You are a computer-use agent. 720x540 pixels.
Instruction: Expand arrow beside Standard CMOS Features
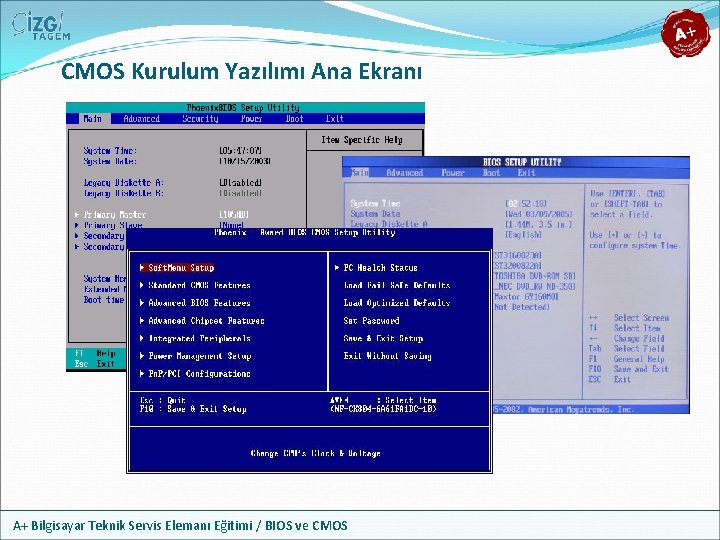pos(142,285)
